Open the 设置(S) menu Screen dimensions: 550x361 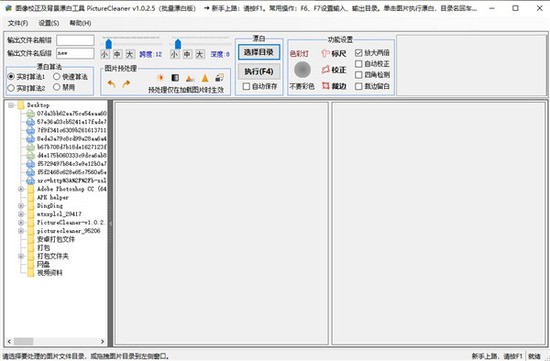(49, 23)
